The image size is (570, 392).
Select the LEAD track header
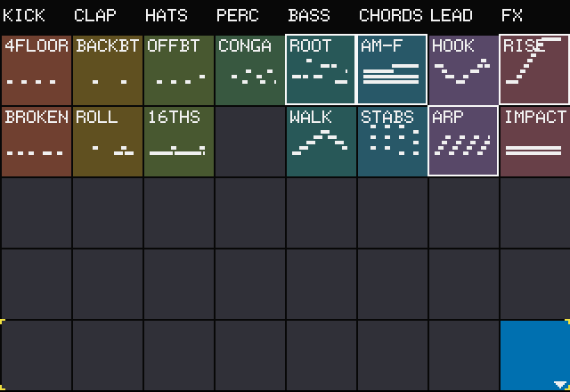pyautogui.click(x=452, y=16)
